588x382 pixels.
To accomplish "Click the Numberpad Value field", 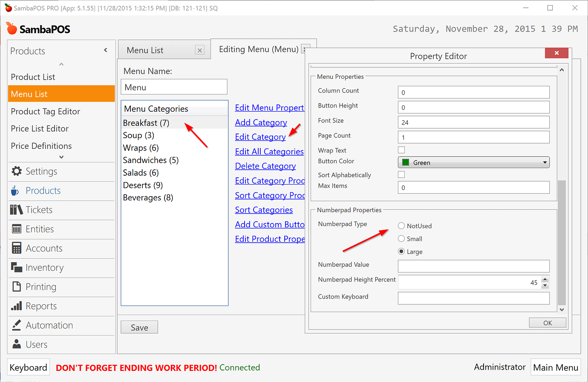I will click(473, 266).
